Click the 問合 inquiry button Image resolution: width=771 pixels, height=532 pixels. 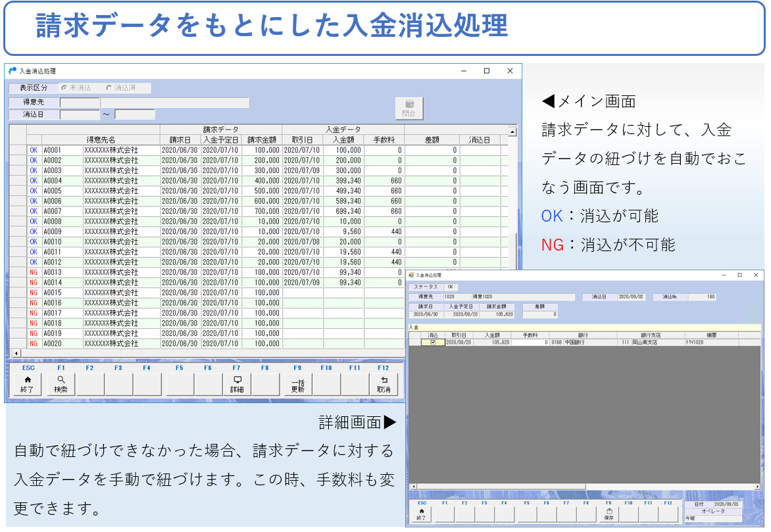click(409, 109)
